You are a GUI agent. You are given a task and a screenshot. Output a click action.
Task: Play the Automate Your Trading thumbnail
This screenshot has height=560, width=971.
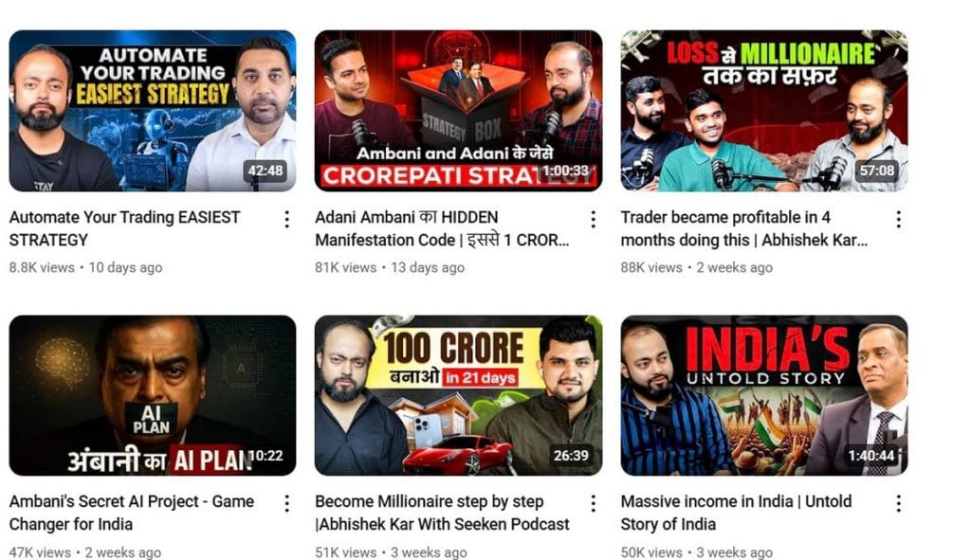click(x=153, y=111)
